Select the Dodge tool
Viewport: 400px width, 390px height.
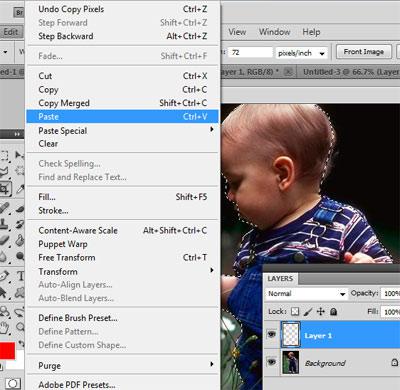pos(19,256)
